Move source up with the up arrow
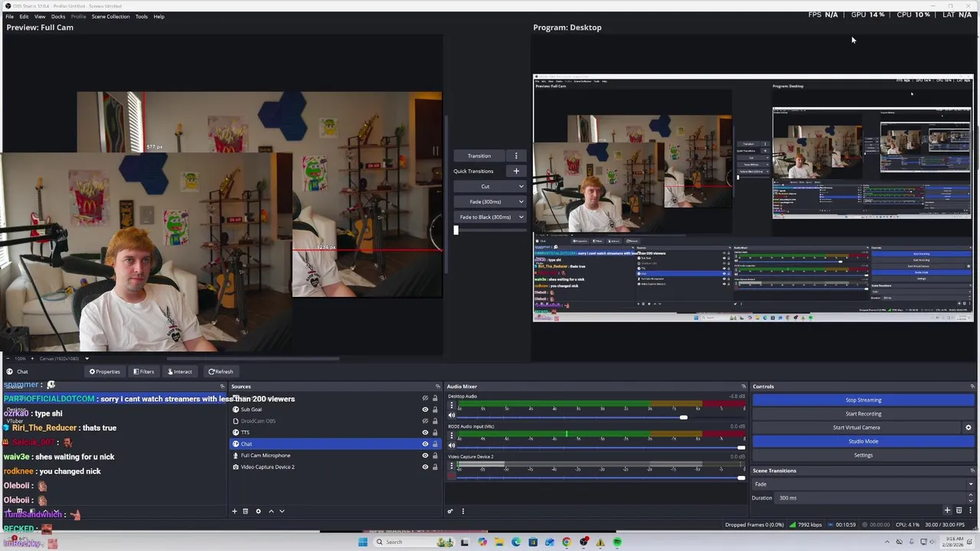This screenshot has height=551, width=980. (x=271, y=511)
